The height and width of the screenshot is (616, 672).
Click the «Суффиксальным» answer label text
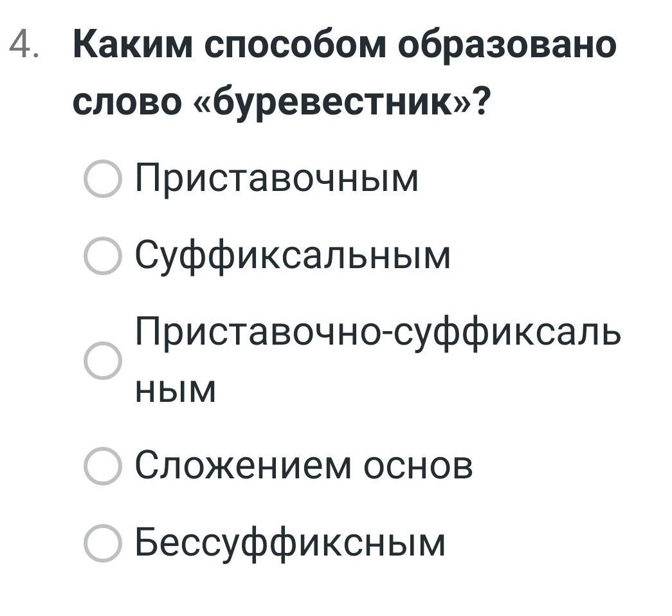click(293, 257)
